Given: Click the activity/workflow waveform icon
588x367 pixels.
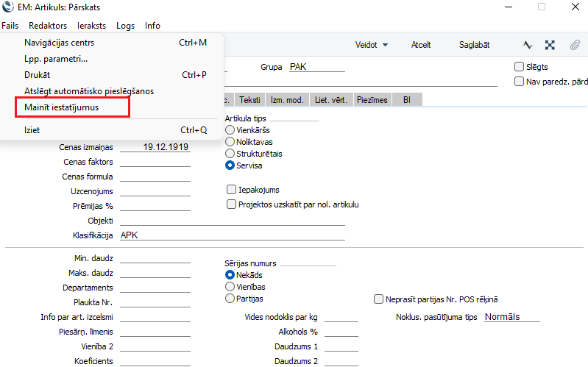Looking at the screenshot, I should pyautogui.click(x=528, y=45).
